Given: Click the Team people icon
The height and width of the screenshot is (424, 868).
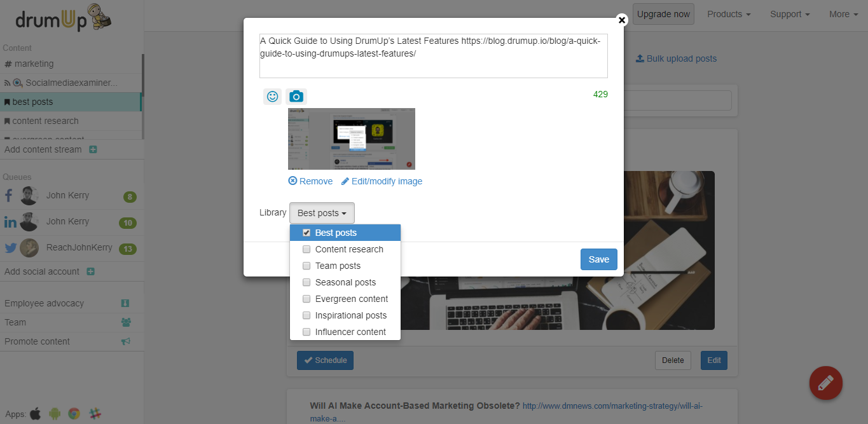Looking at the screenshot, I should coord(126,322).
